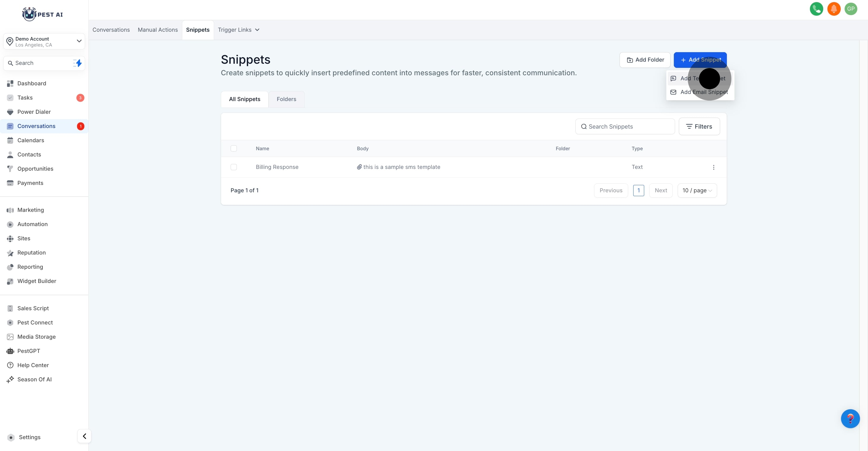The height and width of the screenshot is (451, 868).
Task: Open the Filters button
Action: (699, 127)
